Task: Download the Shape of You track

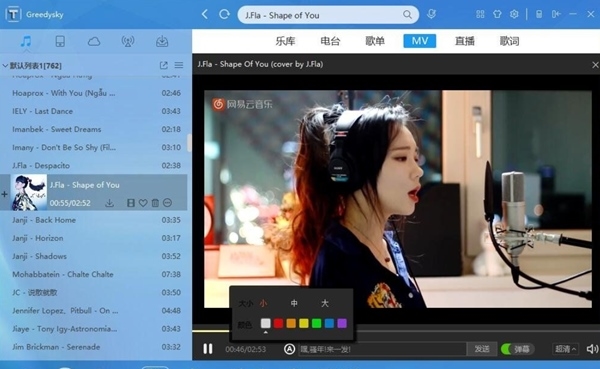Action: [x=109, y=203]
